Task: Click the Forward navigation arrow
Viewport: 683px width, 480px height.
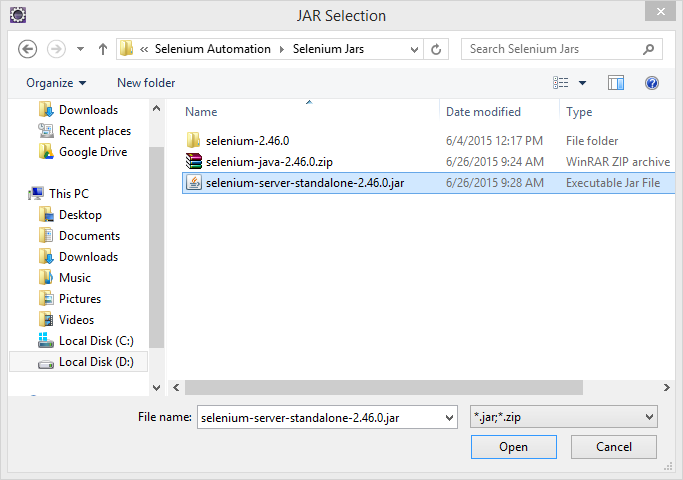Action: coord(56,49)
